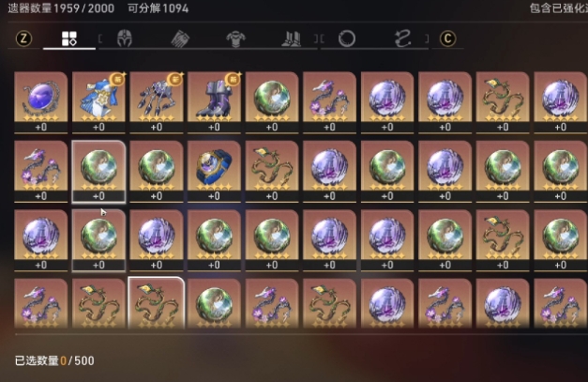Filter relics by the Feet boots icon
588x382 pixels.
pyautogui.click(x=292, y=38)
